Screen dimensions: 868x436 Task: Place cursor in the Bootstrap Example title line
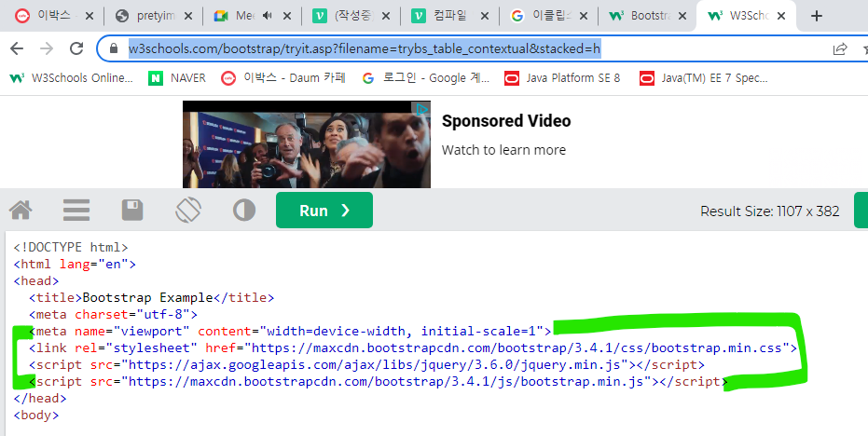point(152,298)
